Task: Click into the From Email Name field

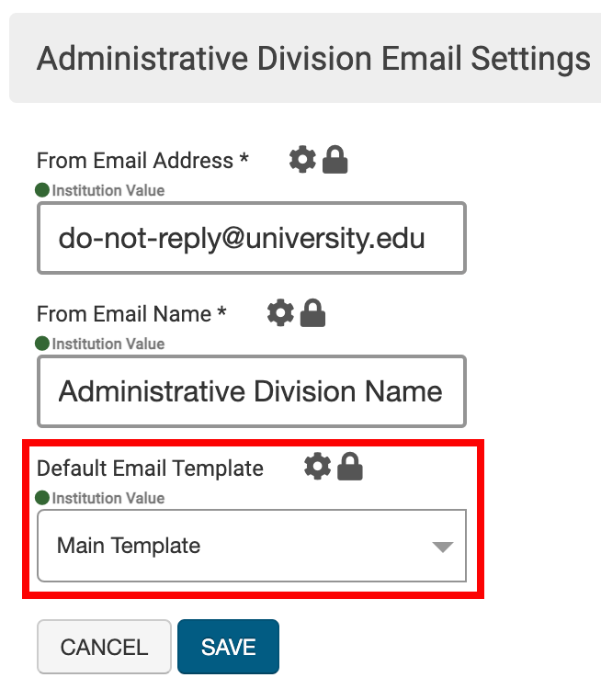Action: [x=251, y=392]
